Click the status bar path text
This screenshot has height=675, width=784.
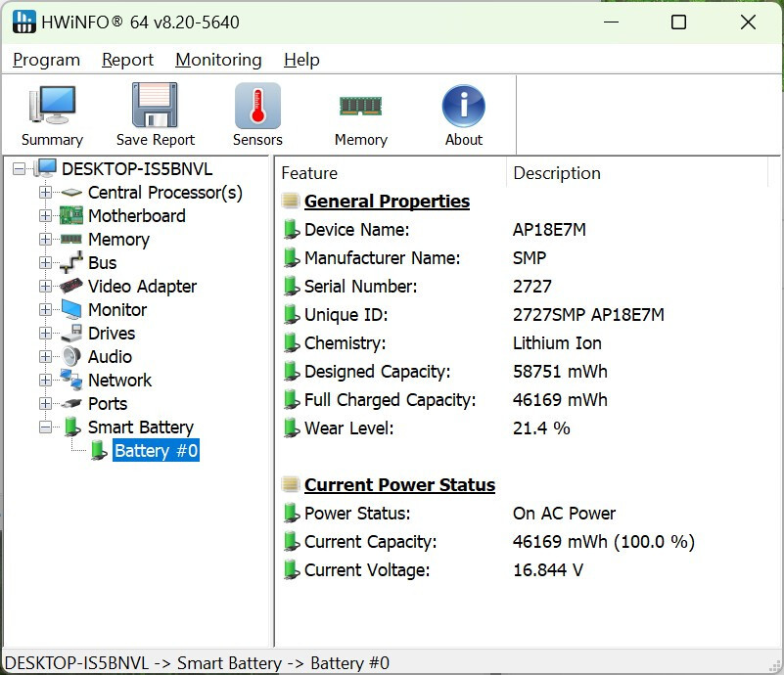[197, 663]
